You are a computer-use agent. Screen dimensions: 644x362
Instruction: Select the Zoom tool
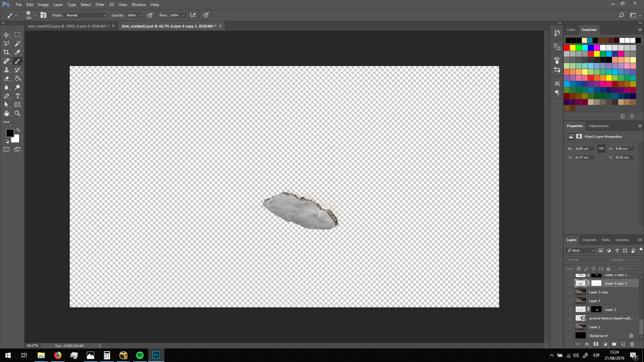18,113
